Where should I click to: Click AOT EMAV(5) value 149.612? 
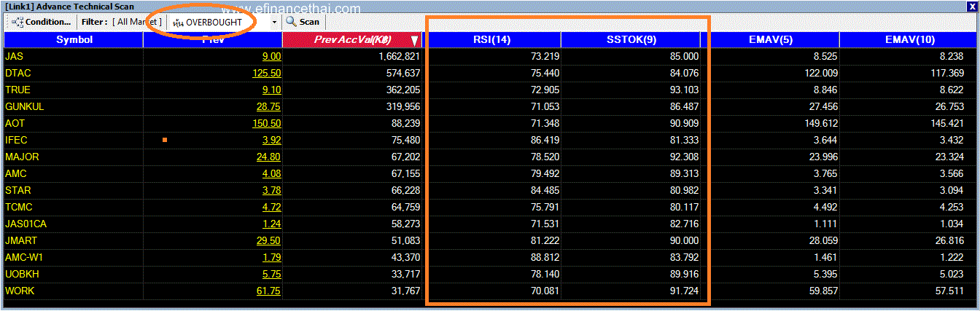(821, 123)
